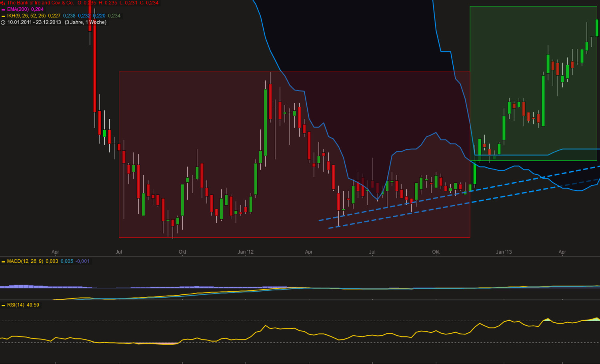
Task: Click the IKH value 0,227
Action: pyautogui.click(x=54, y=16)
